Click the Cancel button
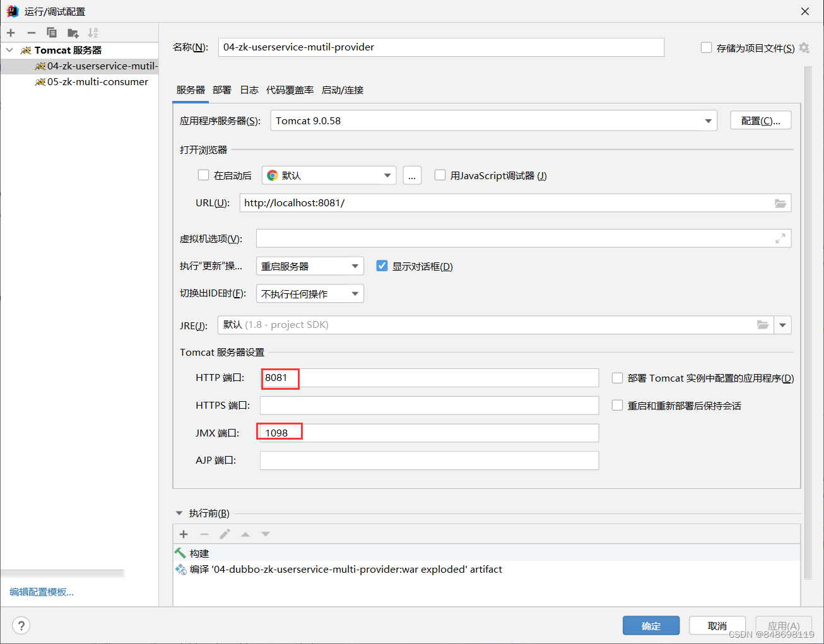Screen dimensions: 824x644 pos(717,626)
